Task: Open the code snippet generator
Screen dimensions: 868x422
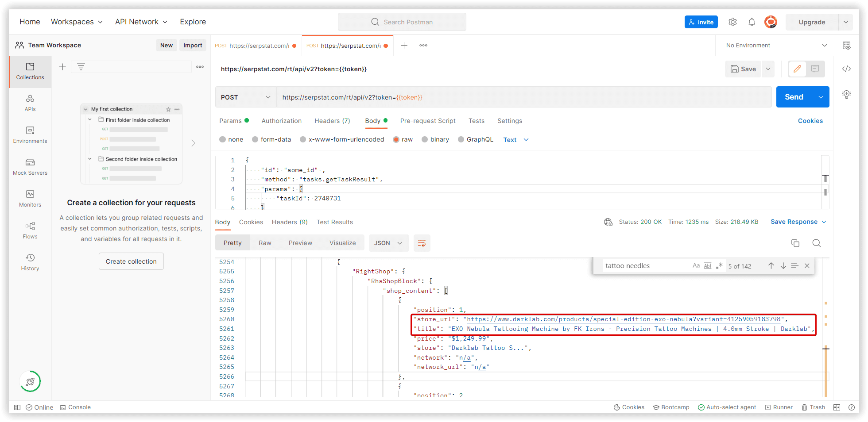Action: [846, 69]
